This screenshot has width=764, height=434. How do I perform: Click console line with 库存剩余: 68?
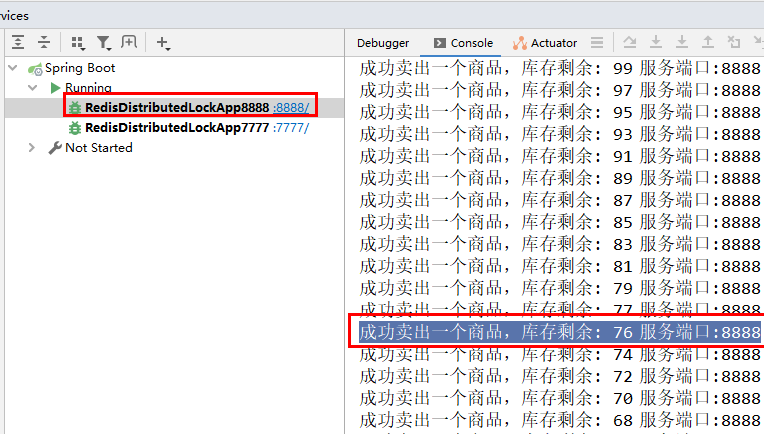(560, 420)
